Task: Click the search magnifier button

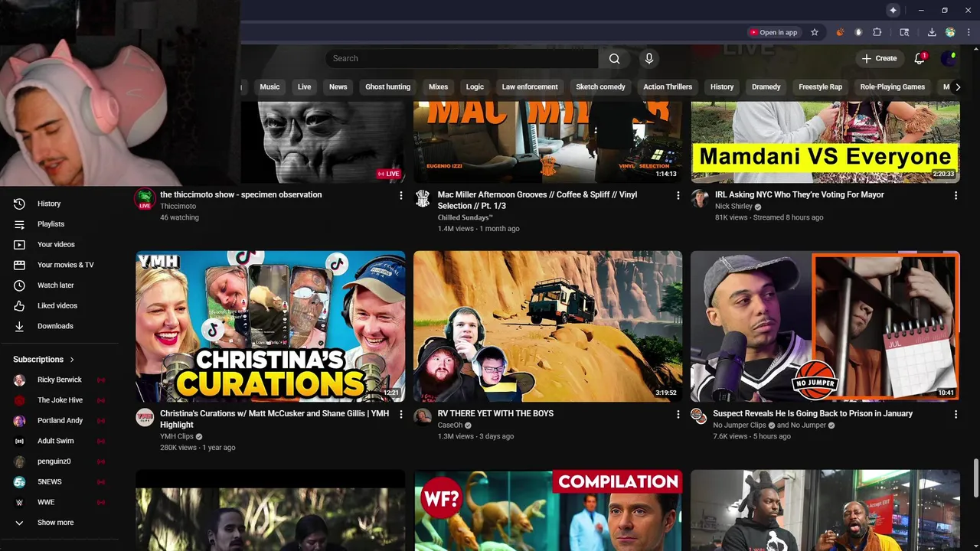Action: click(x=614, y=59)
